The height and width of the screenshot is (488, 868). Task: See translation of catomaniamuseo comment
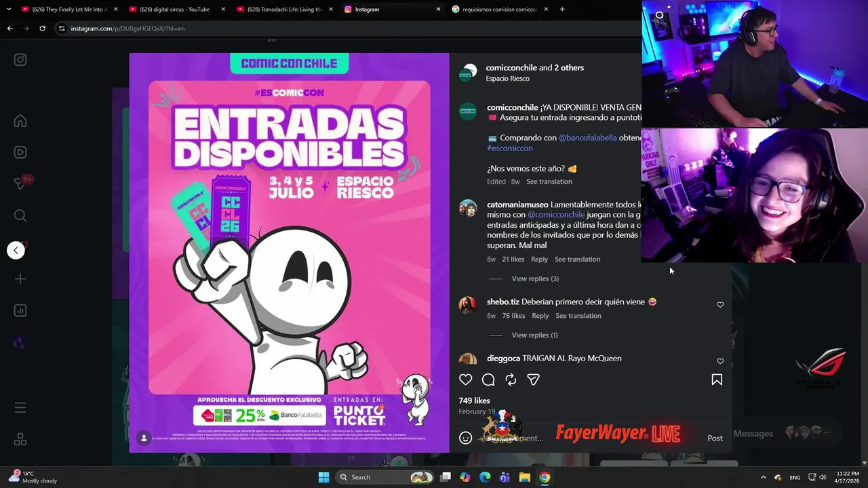[577, 259]
